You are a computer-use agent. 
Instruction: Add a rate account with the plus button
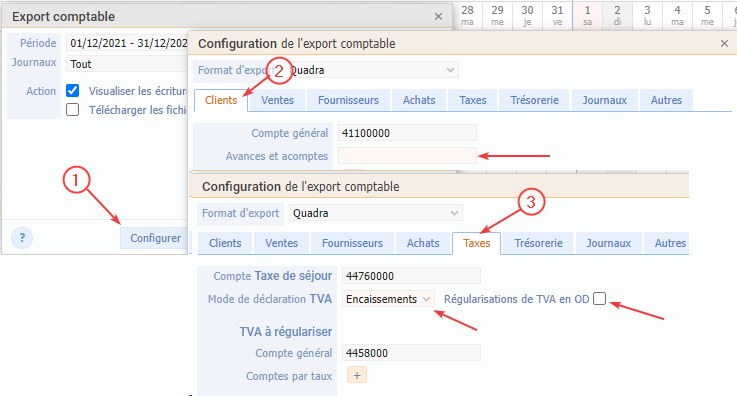[357, 375]
